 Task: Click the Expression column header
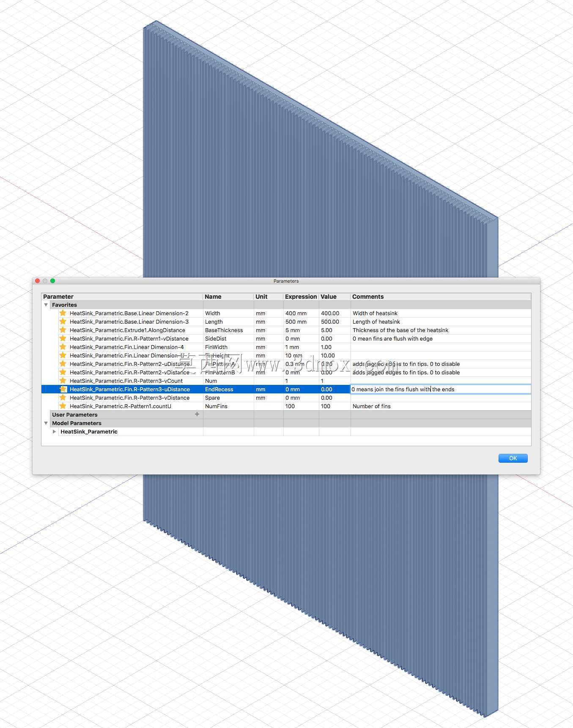[x=301, y=297]
